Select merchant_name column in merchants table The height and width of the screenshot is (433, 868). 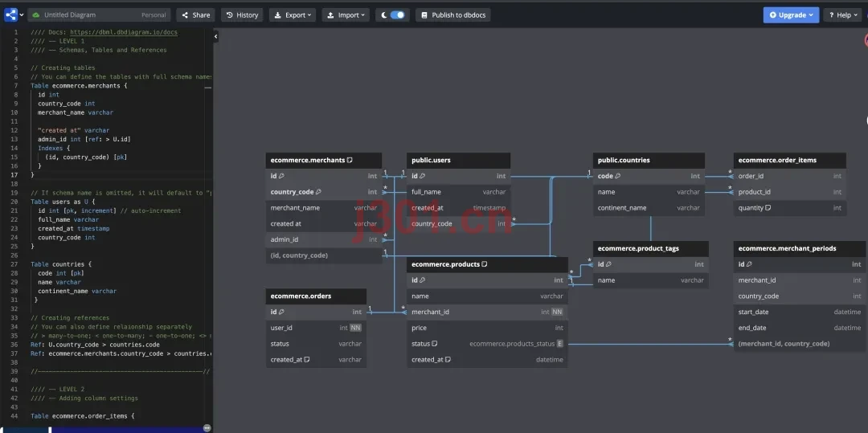(323, 208)
